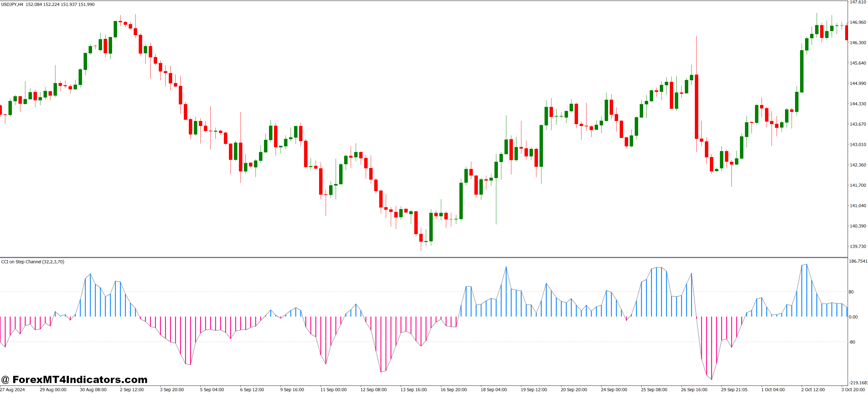The width and height of the screenshot is (868, 394).
Task: Select the 2 Sep 12:00 time label
Action: (x=132, y=390)
